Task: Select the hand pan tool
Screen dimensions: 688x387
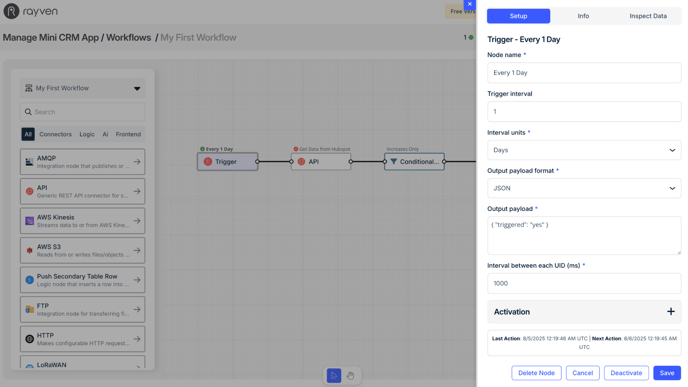Action: (350, 376)
